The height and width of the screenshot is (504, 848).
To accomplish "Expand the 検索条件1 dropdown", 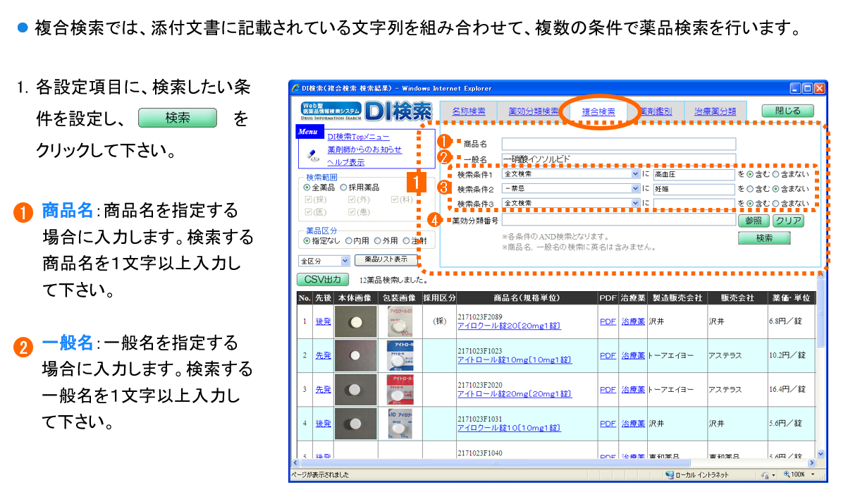I will [635, 174].
